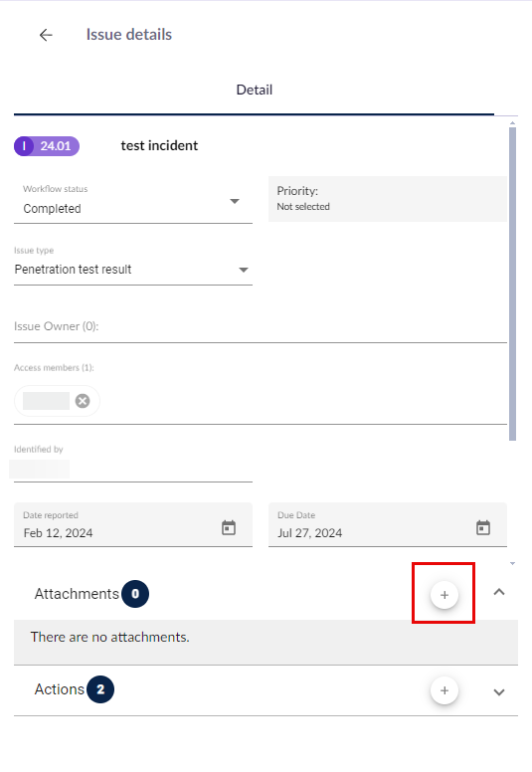Switch to the Detail tab
This screenshot has width=532, height=772.
[x=254, y=90]
